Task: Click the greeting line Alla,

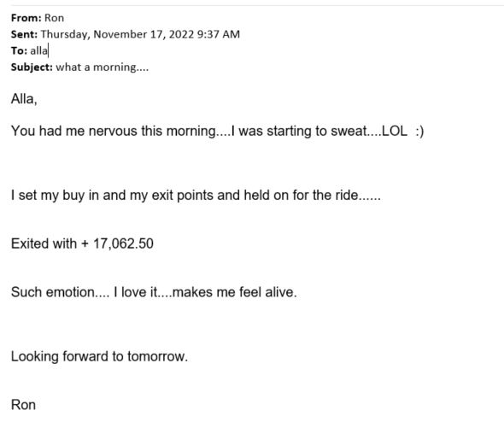Action: (x=24, y=99)
